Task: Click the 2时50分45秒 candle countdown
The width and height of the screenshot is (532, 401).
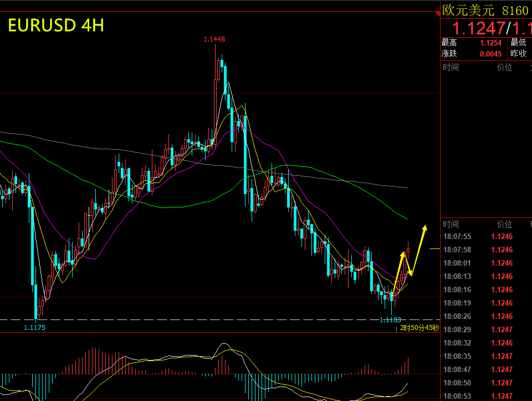Action: click(x=420, y=328)
